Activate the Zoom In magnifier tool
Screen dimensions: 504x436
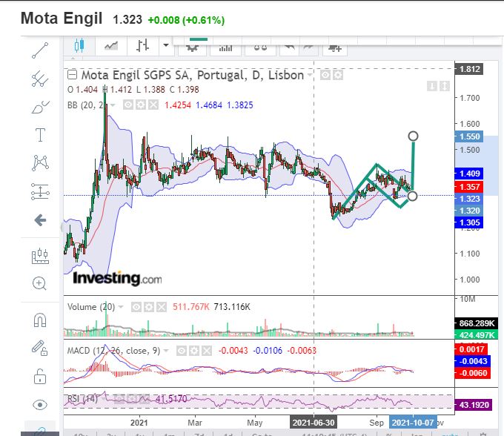39,283
